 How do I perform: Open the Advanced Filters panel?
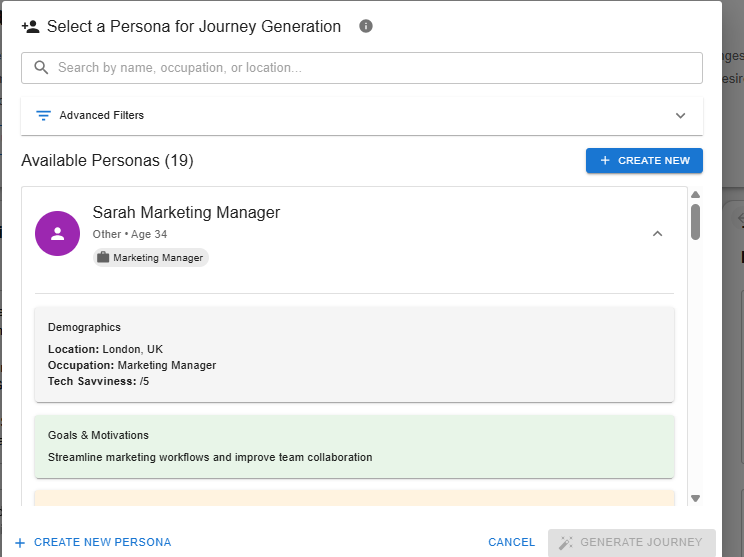pyautogui.click(x=101, y=115)
